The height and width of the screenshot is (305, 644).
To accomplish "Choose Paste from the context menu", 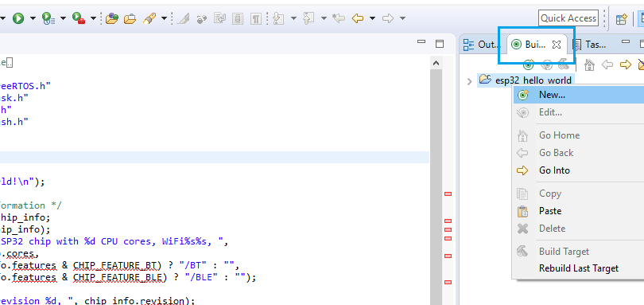I will (x=578, y=211).
